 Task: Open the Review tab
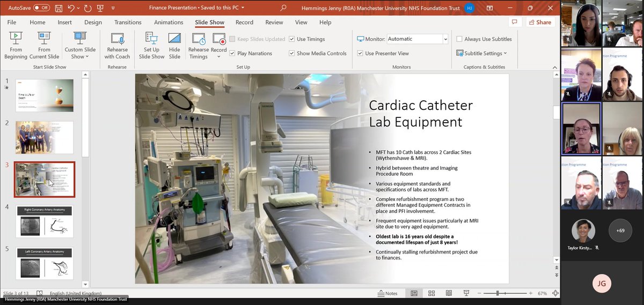point(274,22)
